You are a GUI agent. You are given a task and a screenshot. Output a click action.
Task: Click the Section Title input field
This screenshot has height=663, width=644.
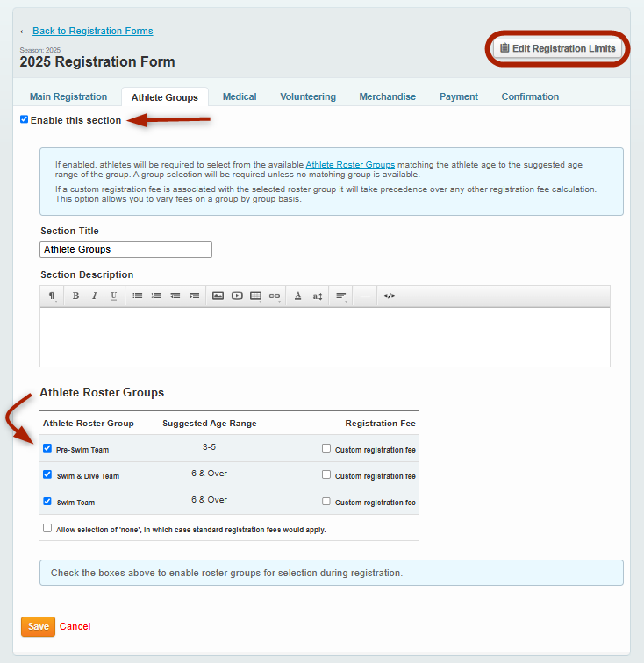point(125,249)
